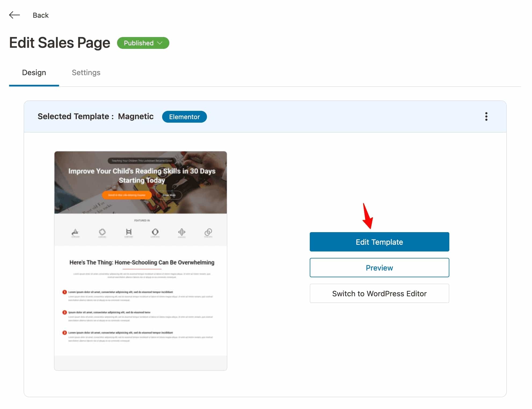
Task: Open the Settings tab
Action: 86,72
